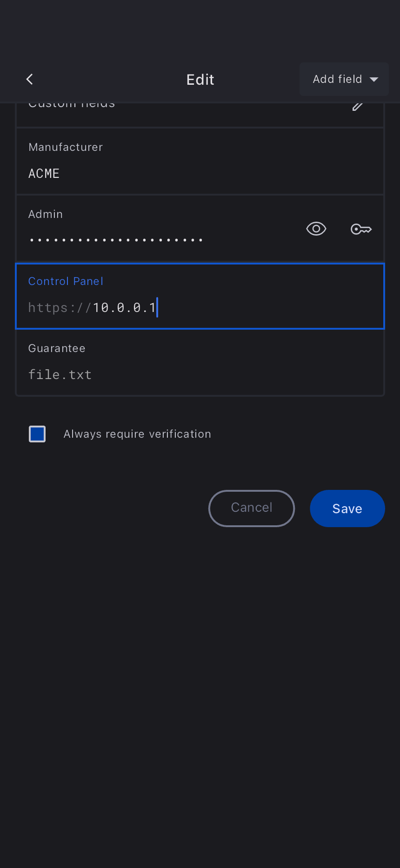The height and width of the screenshot is (868, 400).
Task: Click the blue Control Panel label
Action: coord(66,281)
